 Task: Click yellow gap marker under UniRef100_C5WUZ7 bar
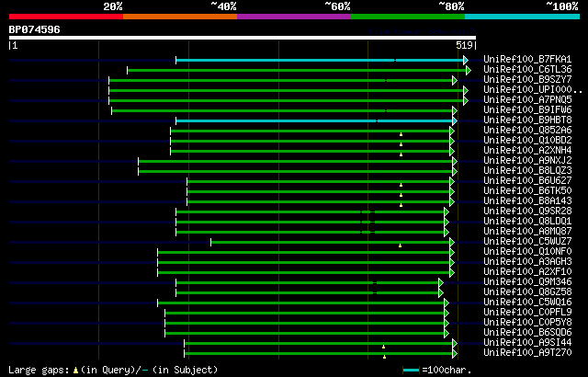click(x=401, y=246)
